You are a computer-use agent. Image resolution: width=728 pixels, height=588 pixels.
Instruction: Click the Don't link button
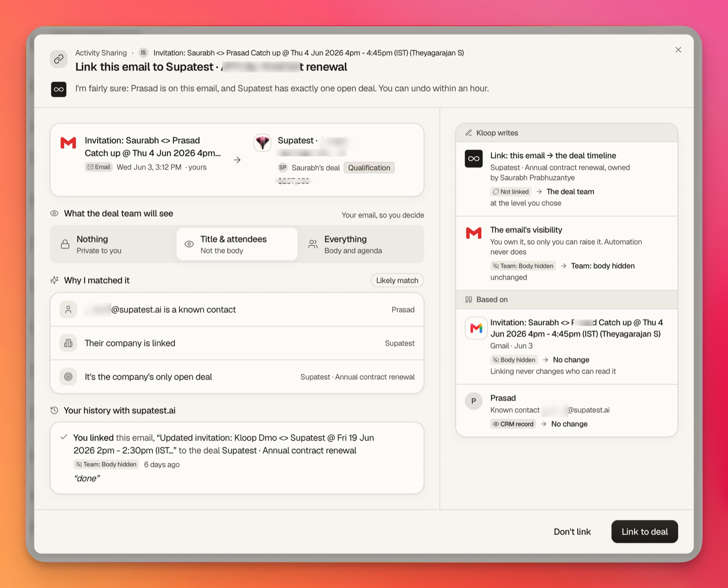572,532
